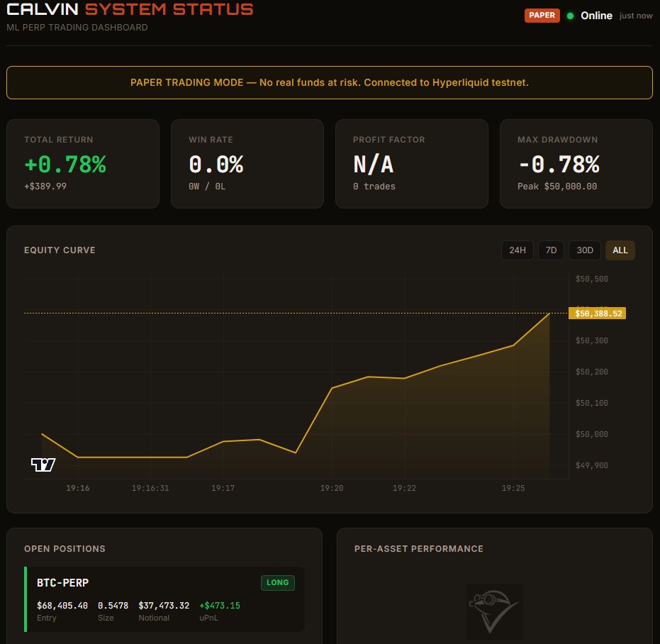Click the 19:16 time axis label

(77, 488)
